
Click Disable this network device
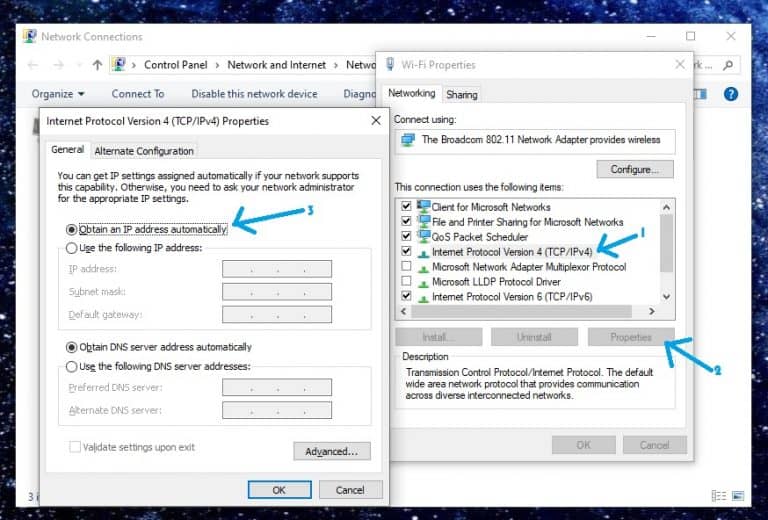tap(254, 94)
